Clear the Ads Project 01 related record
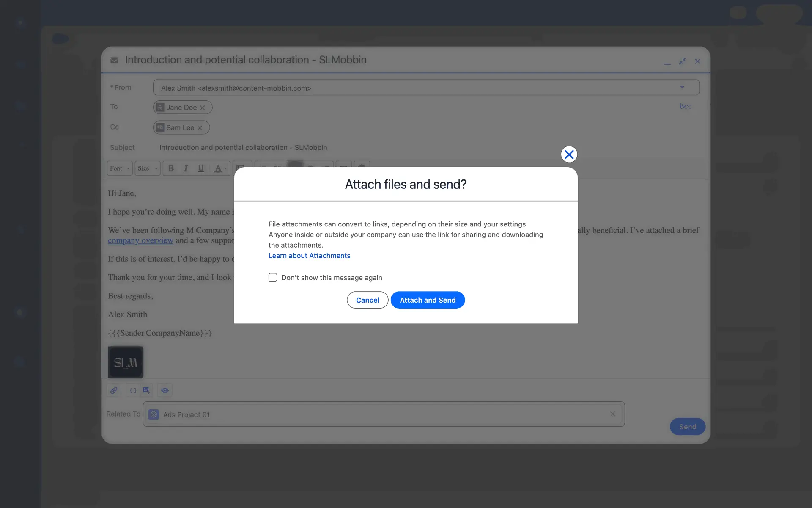812x508 pixels. [612, 414]
